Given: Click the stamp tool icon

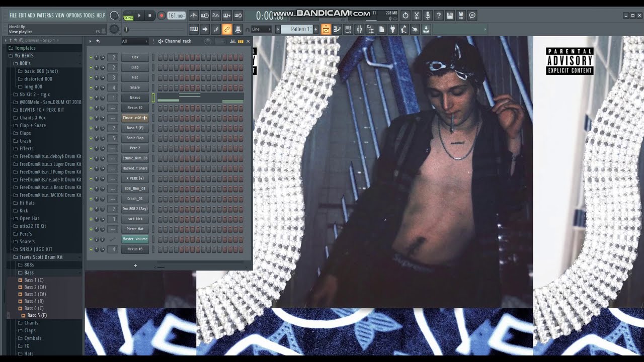Looking at the screenshot, I should 237,29.
